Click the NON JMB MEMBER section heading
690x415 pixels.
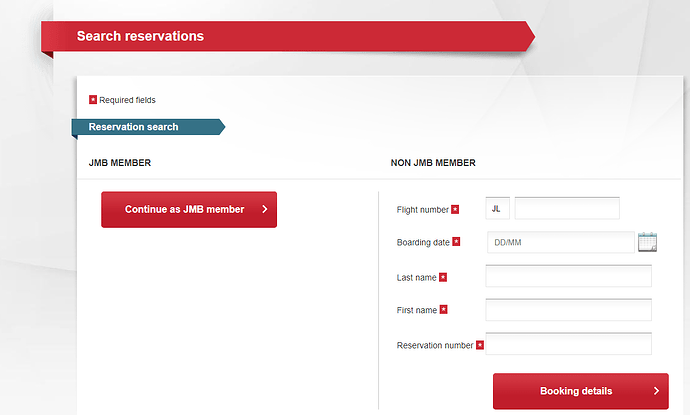(433, 162)
